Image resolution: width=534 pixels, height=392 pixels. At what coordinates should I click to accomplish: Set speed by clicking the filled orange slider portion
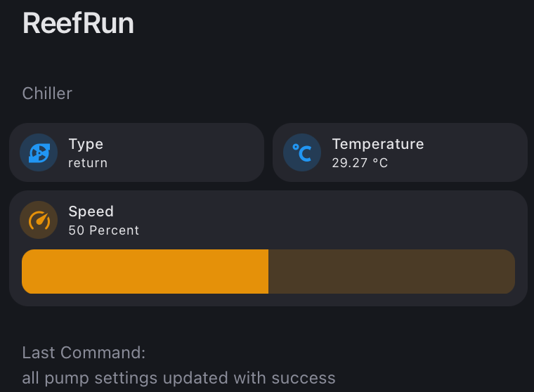pyautogui.click(x=145, y=271)
